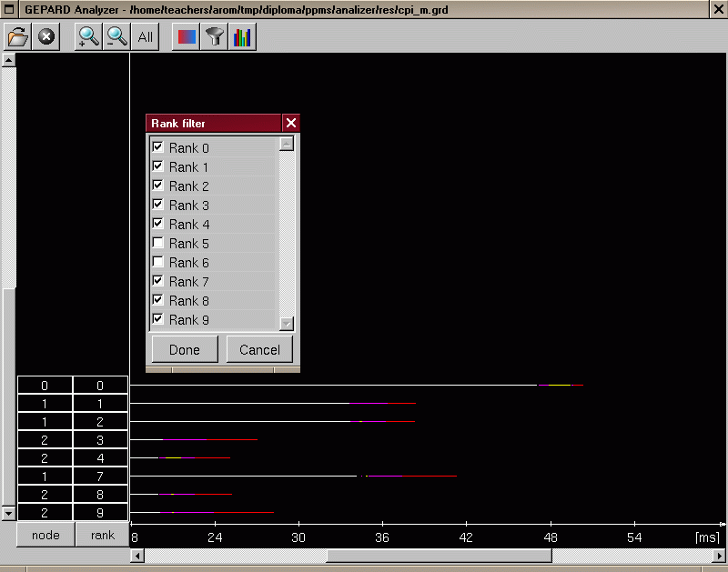Click the red-blue color gradient icon
The image size is (728, 572).
[185, 37]
